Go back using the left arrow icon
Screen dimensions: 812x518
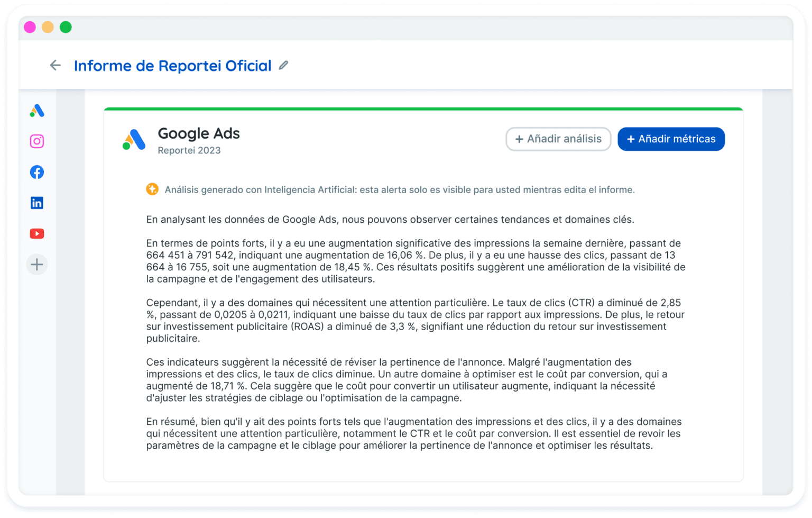pos(56,65)
